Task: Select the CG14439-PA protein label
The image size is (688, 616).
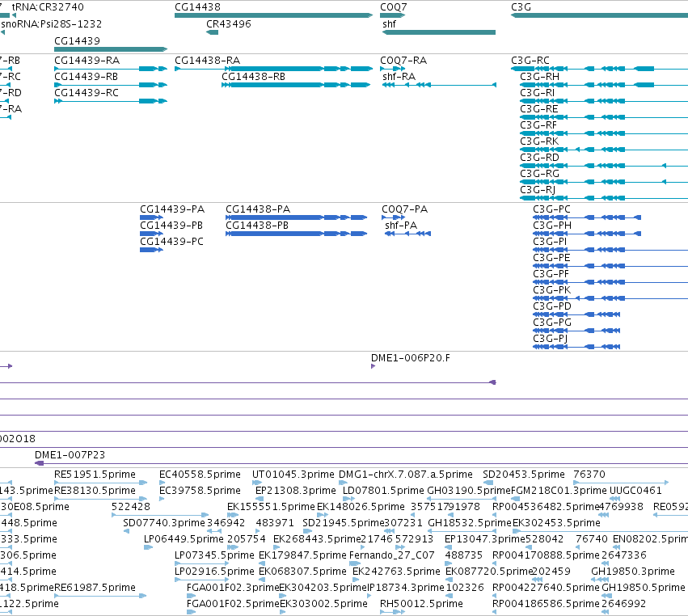Action: tap(172, 209)
